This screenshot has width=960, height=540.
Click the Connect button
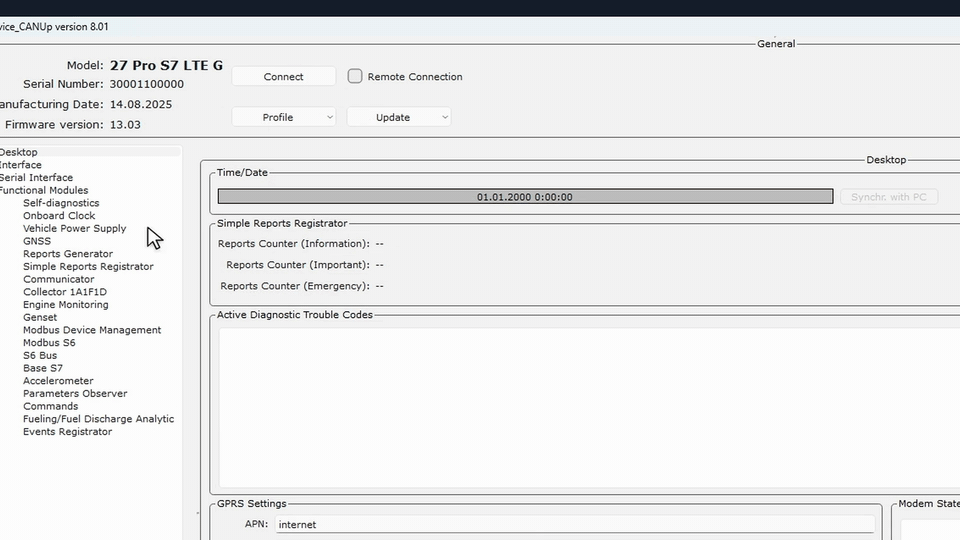click(283, 77)
